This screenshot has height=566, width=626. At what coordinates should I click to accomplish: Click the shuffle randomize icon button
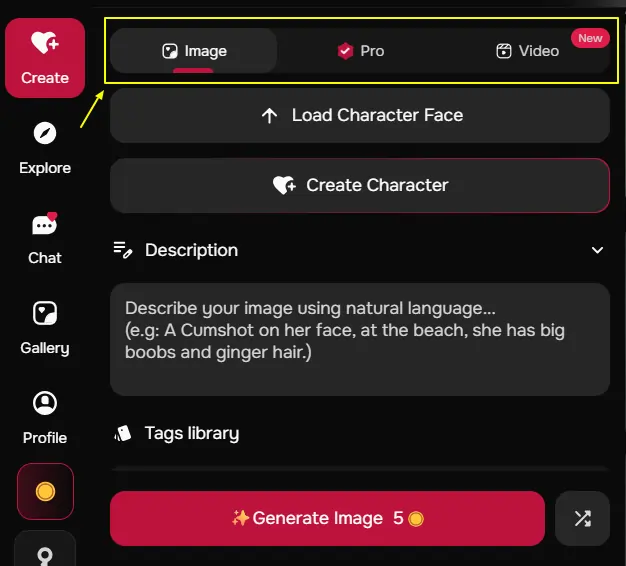pos(582,519)
